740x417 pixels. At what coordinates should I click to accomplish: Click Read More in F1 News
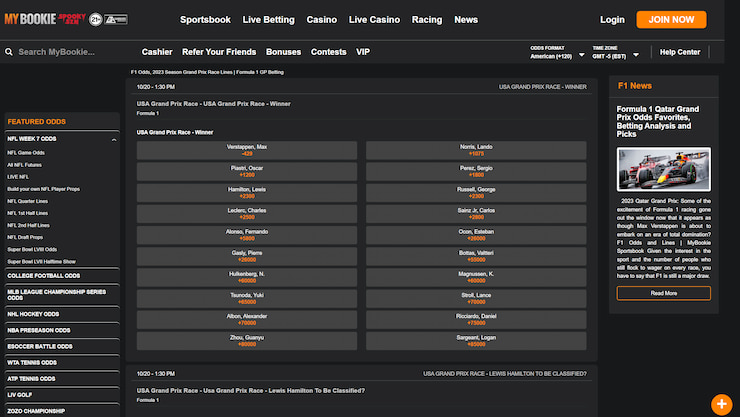point(664,293)
